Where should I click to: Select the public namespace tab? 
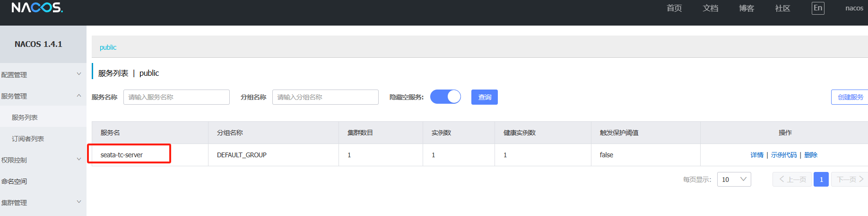pyautogui.click(x=108, y=47)
